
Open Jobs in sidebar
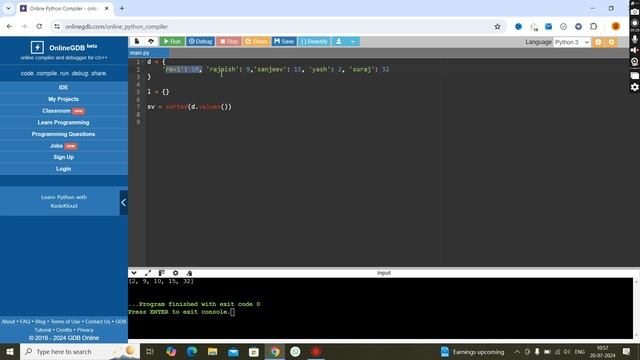pos(64,146)
